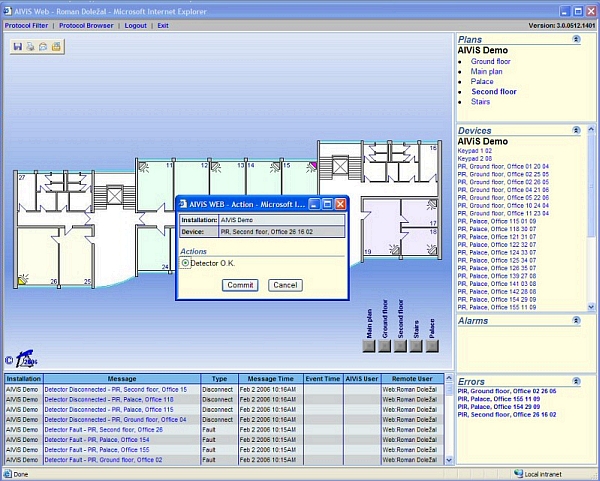Click the Type column header
This screenshot has width=600, height=481.
click(x=219, y=379)
